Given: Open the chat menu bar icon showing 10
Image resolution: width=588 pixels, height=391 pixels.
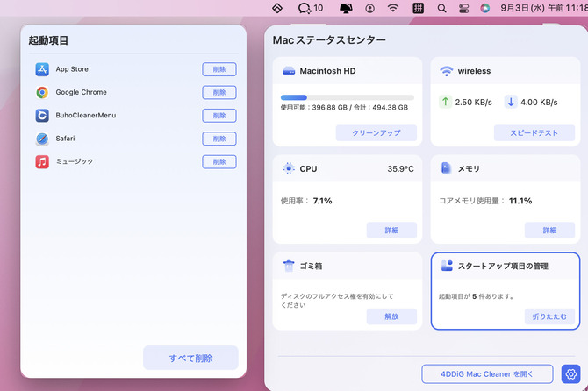Looking at the screenshot, I should point(310,8).
